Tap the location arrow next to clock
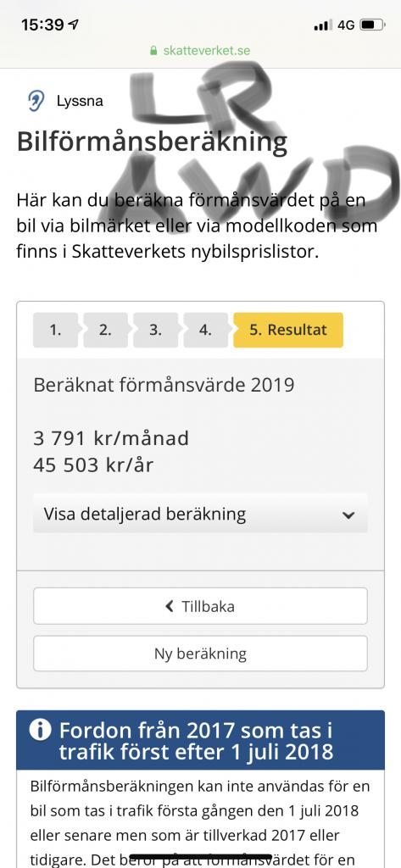Screen dimensions: 401x868 [x=73, y=25]
